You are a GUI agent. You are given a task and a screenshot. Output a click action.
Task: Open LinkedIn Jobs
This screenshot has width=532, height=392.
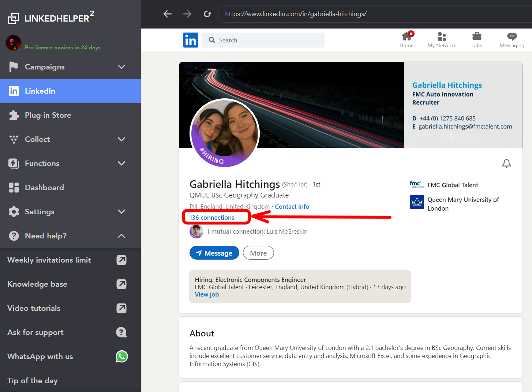point(477,39)
